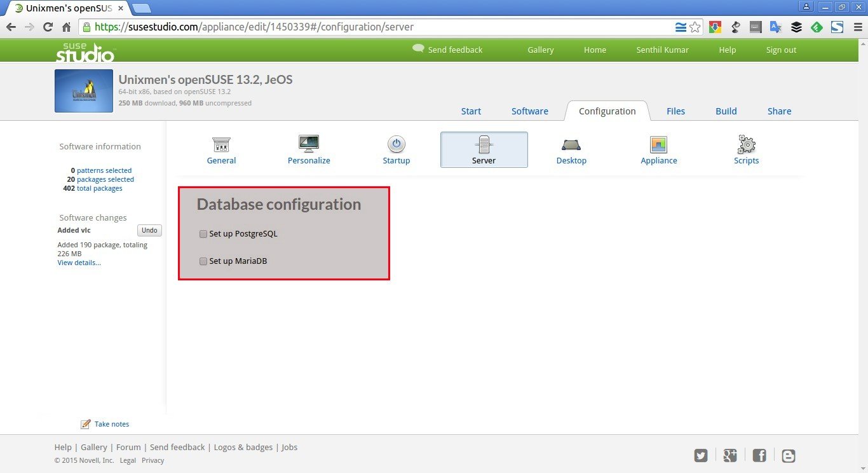868x473 pixels.
Task: Open the Personalize configuration icon
Action: 309,144
